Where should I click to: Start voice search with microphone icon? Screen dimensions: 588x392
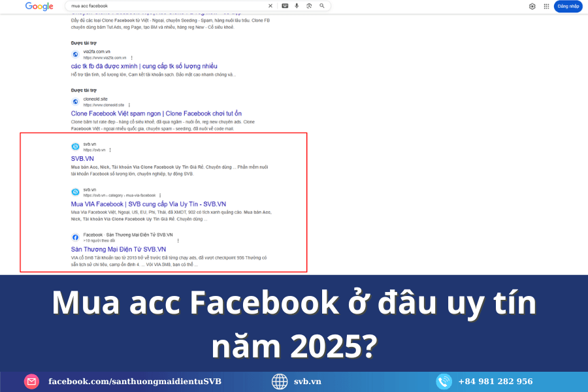click(297, 6)
